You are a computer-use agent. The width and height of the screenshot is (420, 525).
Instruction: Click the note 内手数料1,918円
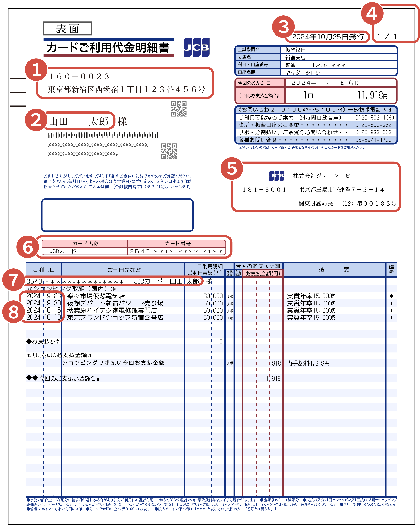(308, 363)
